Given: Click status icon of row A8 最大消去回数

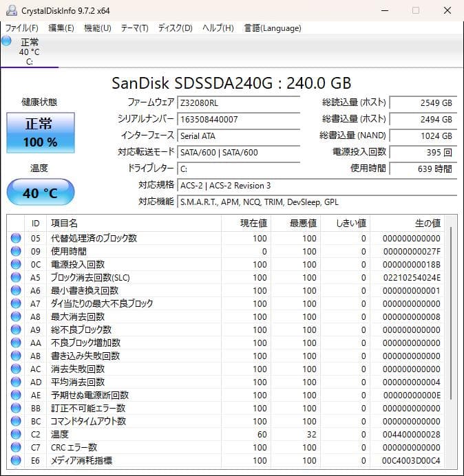Looking at the screenshot, I should pyautogui.click(x=16, y=316).
